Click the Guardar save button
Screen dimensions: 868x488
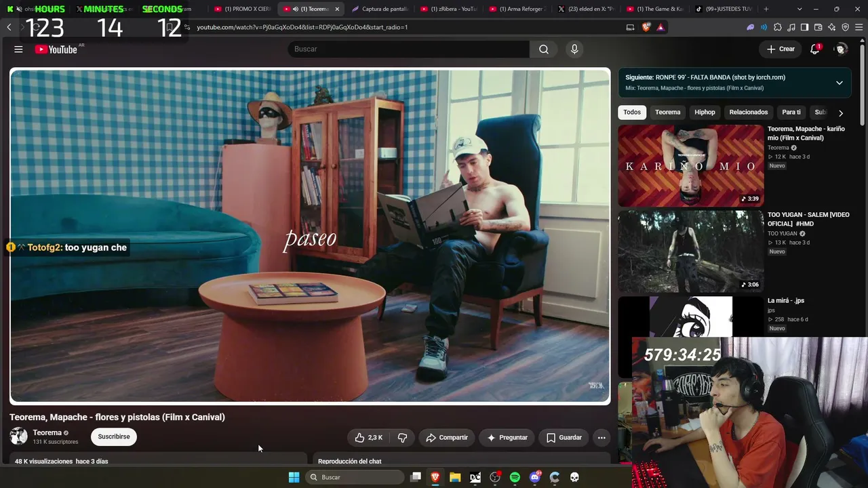tap(564, 438)
